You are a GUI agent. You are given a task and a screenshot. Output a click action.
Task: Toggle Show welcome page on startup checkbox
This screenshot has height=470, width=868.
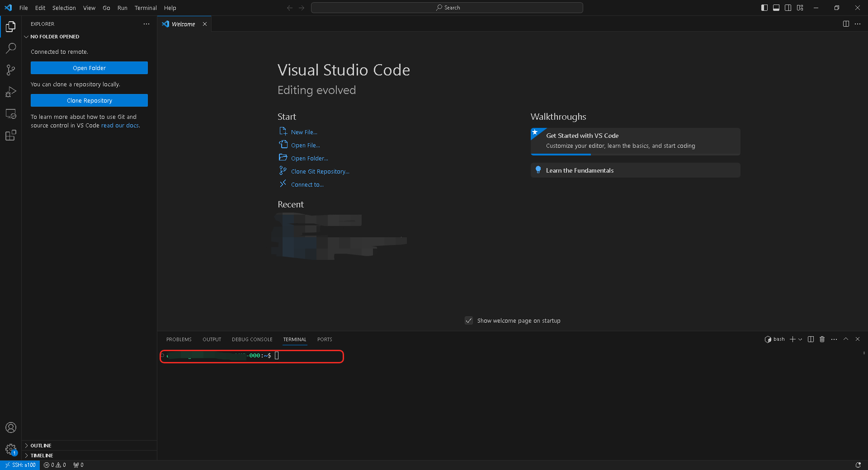469,320
